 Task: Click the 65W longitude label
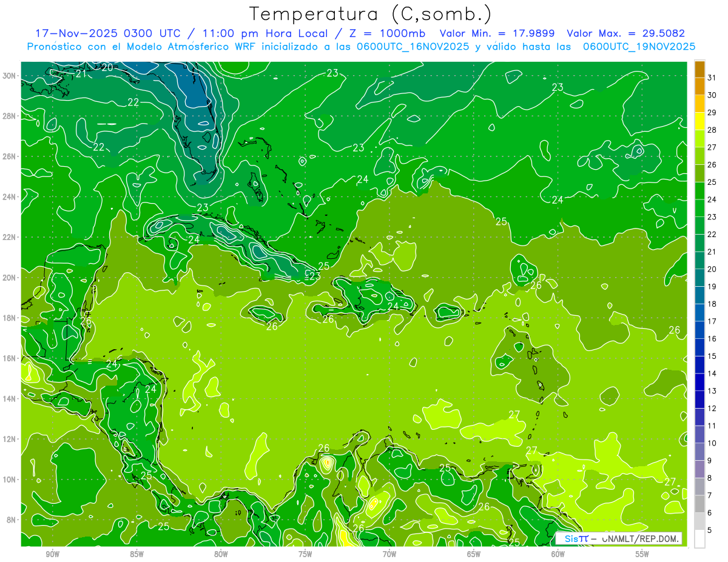(474, 554)
